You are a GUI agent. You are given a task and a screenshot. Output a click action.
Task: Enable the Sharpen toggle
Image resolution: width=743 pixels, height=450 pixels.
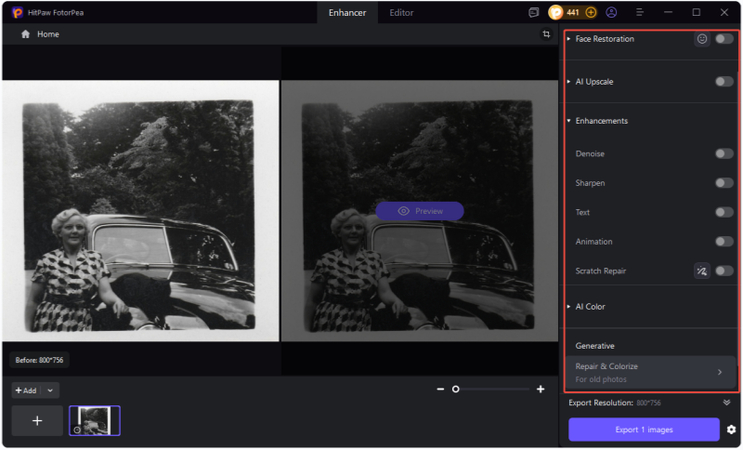pyautogui.click(x=724, y=183)
